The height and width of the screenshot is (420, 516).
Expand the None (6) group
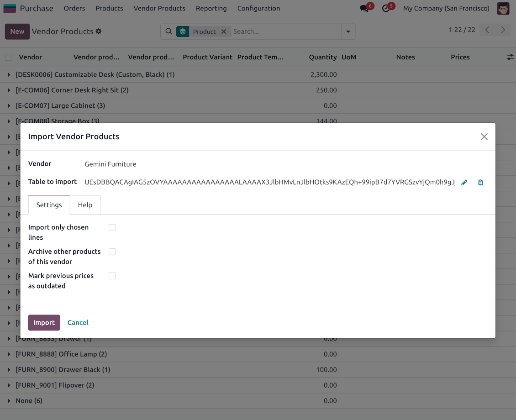9,400
